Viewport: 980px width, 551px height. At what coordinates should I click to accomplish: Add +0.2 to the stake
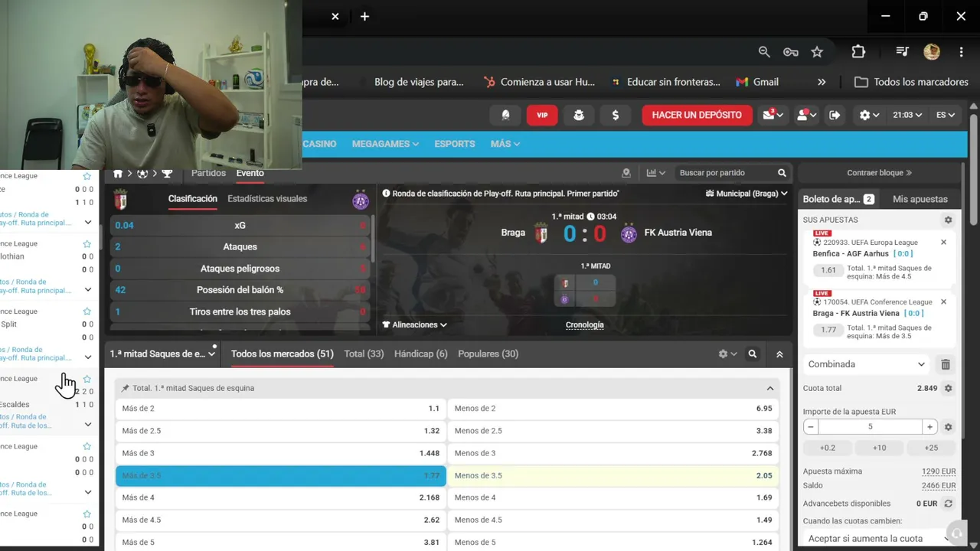coord(828,448)
